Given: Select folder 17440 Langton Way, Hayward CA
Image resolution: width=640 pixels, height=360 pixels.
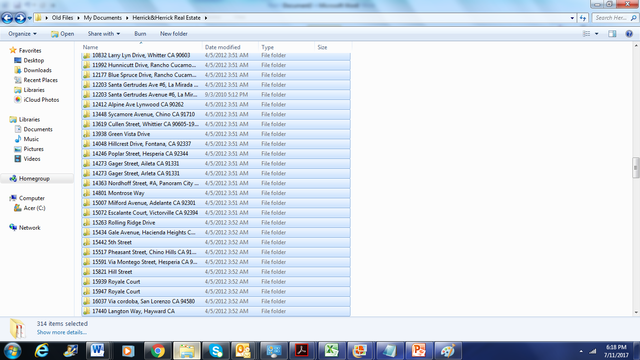Looking at the screenshot, I should 216,311.
